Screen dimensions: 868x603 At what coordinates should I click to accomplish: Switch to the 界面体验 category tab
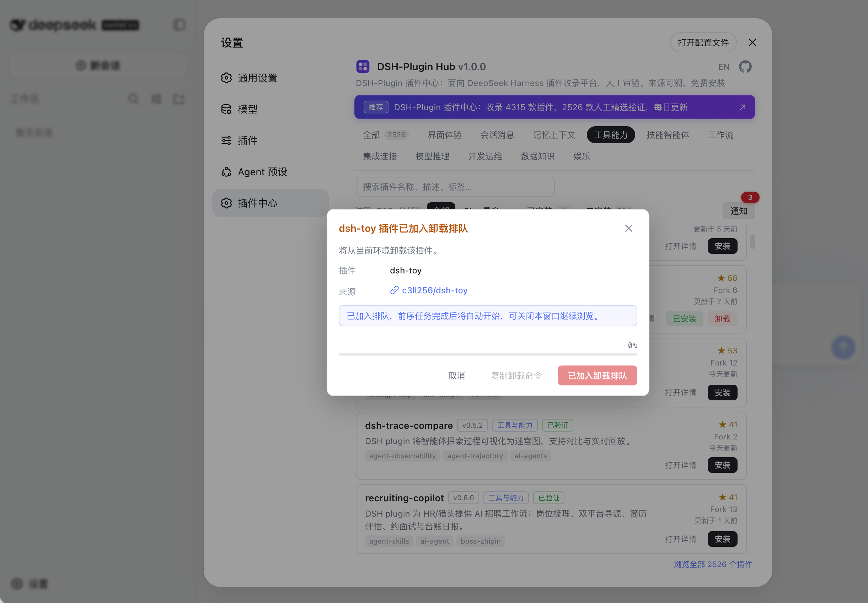445,135
